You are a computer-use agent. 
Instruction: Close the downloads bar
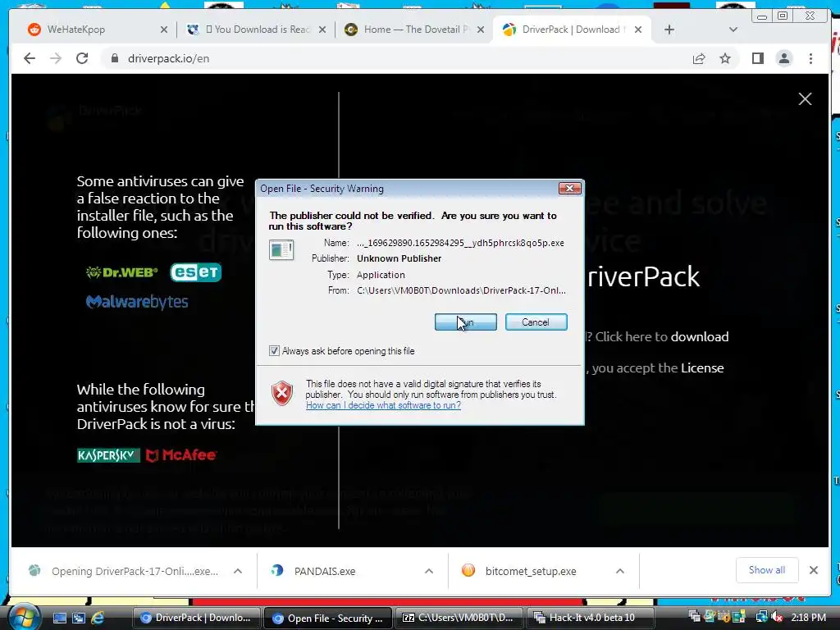click(x=813, y=571)
